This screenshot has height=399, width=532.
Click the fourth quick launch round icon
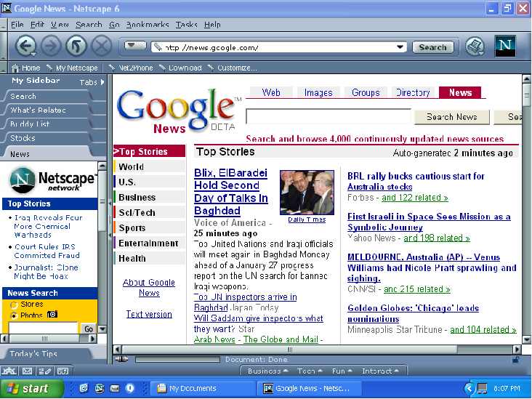[130, 388]
